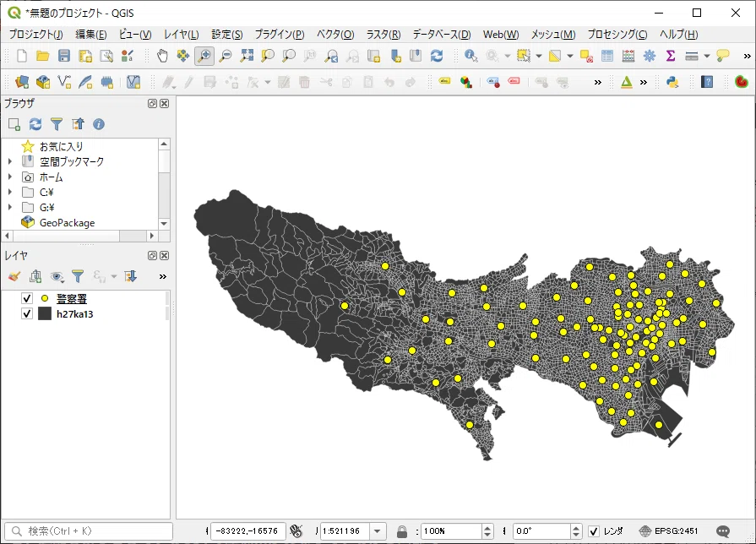Open the attribute table icon

point(607,56)
